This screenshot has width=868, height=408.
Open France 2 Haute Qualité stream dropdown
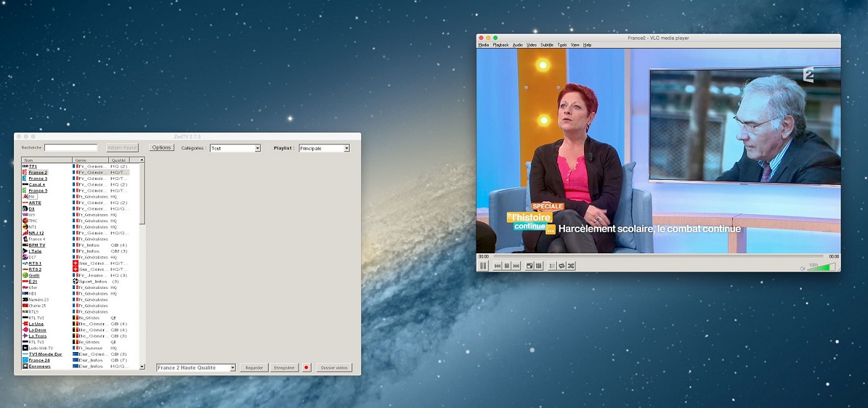tap(196, 368)
